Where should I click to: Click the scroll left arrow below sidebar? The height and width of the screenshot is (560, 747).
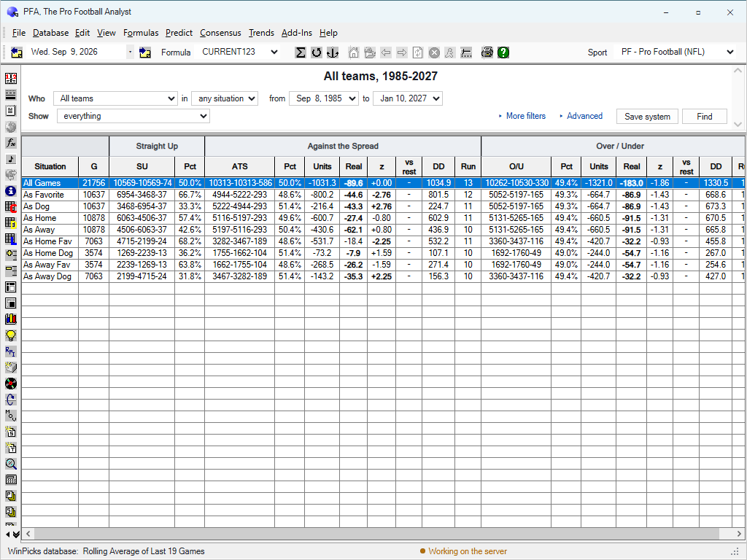point(7,534)
